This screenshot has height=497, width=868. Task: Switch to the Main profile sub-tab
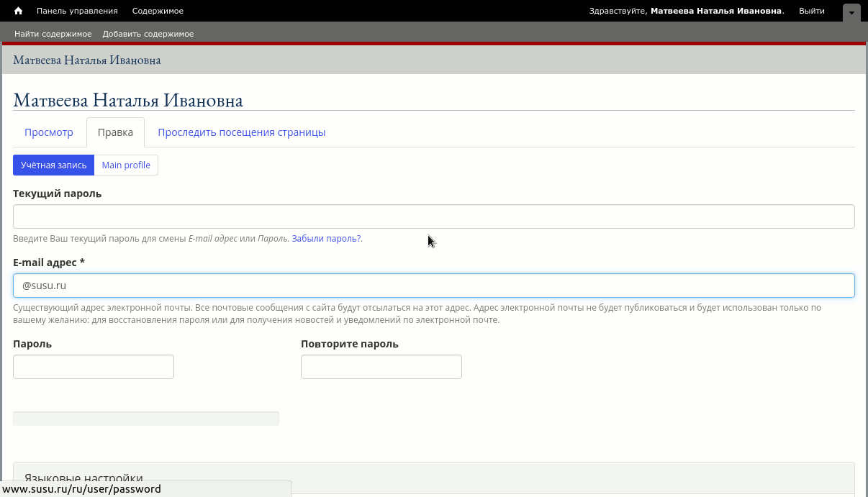(126, 165)
